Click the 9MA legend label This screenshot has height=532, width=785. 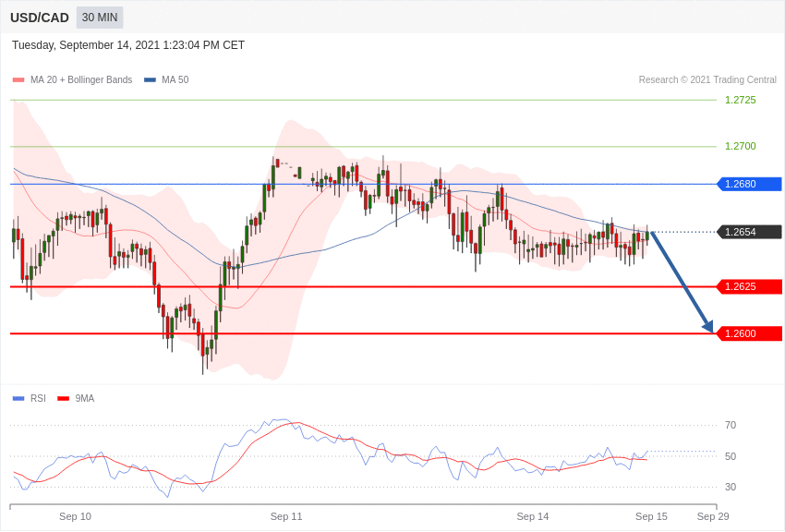(x=85, y=398)
